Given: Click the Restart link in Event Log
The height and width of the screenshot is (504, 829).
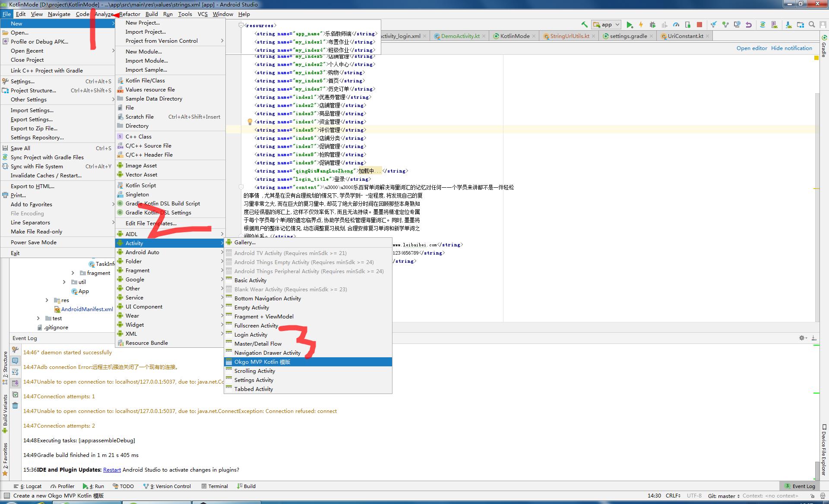Looking at the screenshot, I should click(x=112, y=469).
